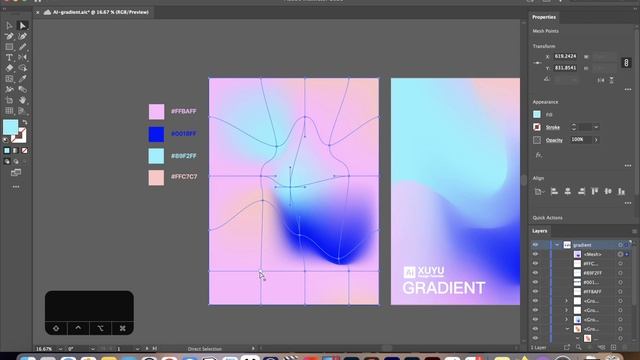This screenshot has width=640, height=360.
Task: Open the Opacity options link
Action: 554,140
